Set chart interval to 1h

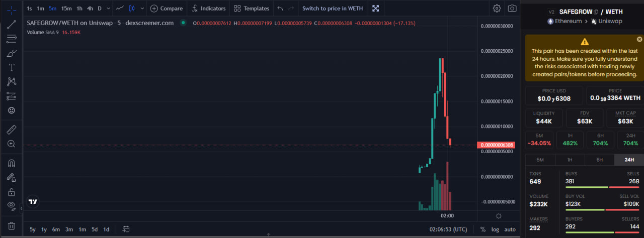click(x=79, y=8)
